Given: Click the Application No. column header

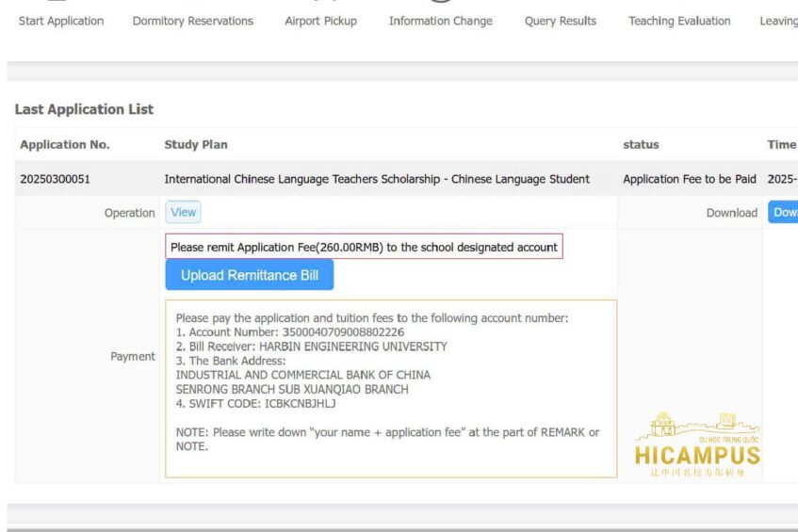Looking at the screenshot, I should click(x=65, y=145).
